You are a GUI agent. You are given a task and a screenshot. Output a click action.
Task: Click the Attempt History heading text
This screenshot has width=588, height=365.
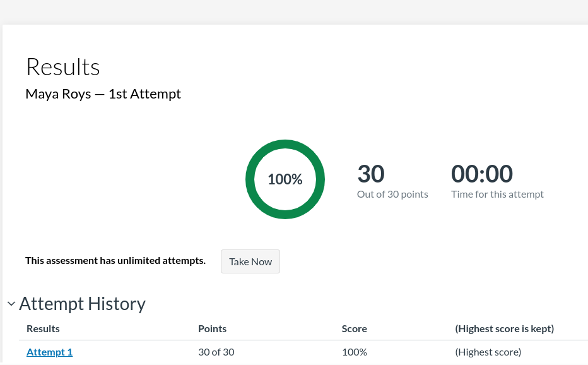click(82, 304)
